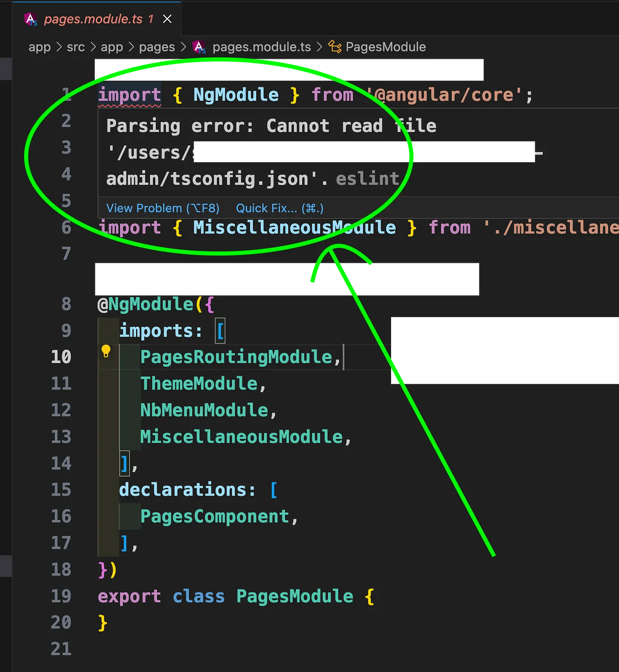Click the Angular TypeScript icon on the editor tab
Viewport: 619px width, 672px height.
click(30, 19)
